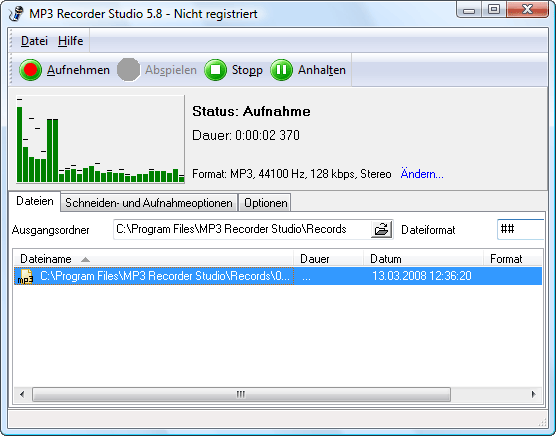556x436 pixels.
Task: Stop recording with the green Stopp icon
Action: click(x=216, y=70)
